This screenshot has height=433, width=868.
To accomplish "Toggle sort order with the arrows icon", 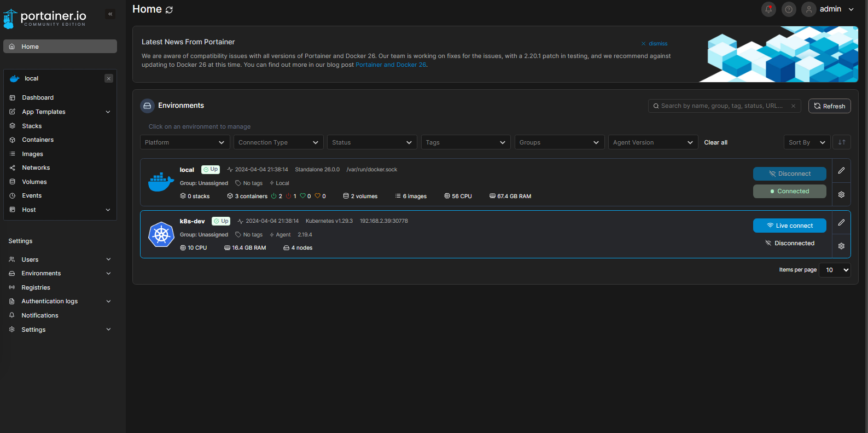I will (842, 142).
